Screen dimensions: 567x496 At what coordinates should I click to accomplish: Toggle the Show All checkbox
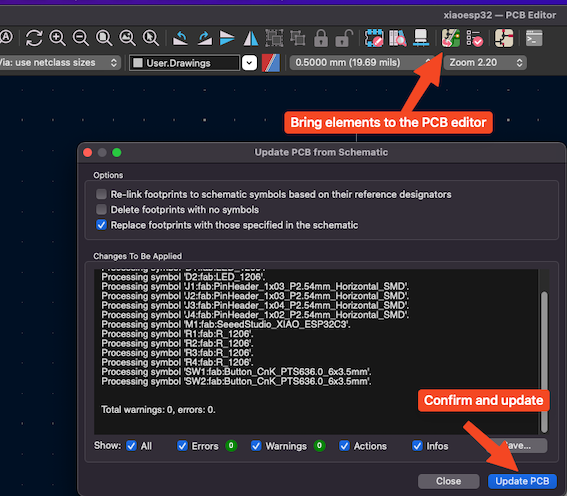point(131,446)
